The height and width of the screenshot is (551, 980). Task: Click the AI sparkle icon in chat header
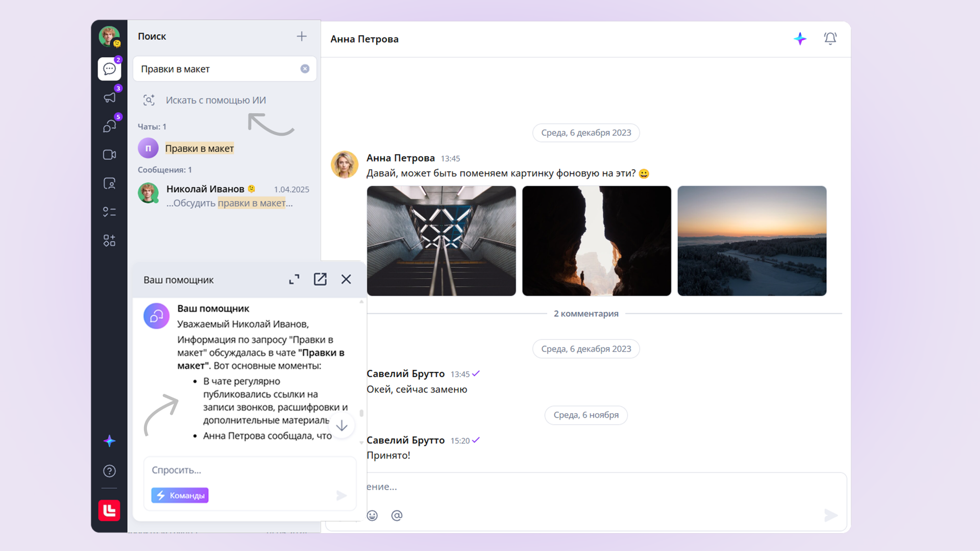[x=800, y=39]
